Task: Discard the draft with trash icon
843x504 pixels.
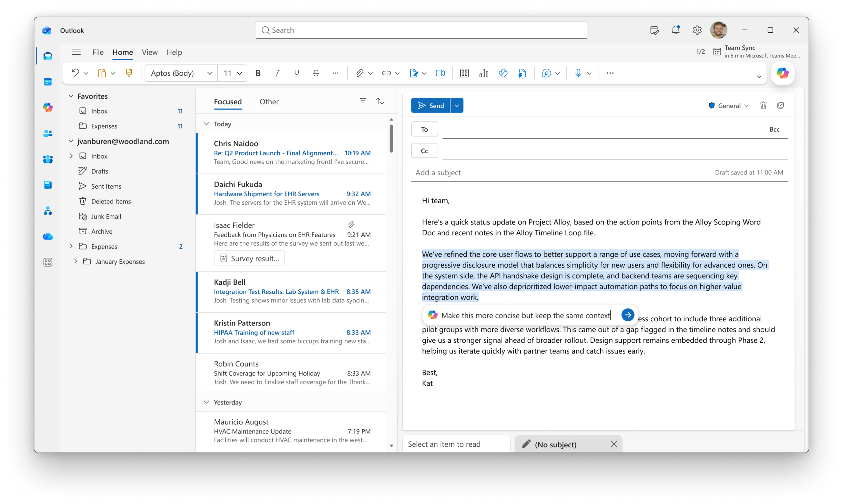Action: point(763,105)
